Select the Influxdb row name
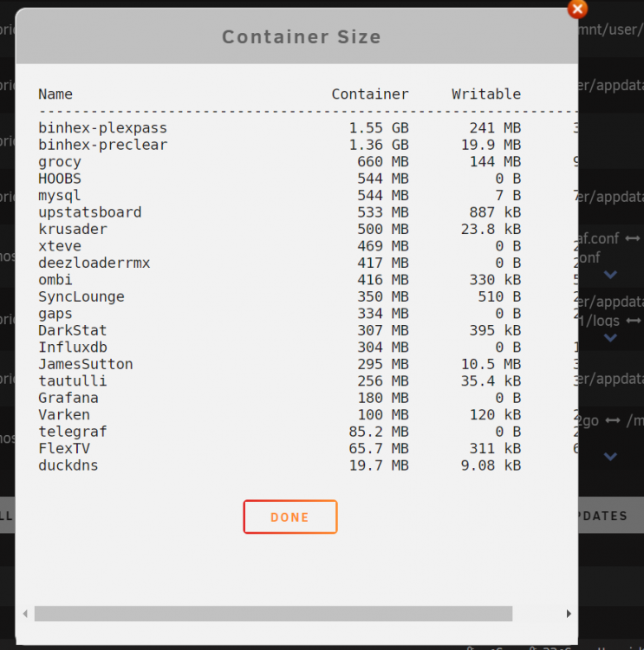Viewport: 644px width, 650px height. pos(73,347)
